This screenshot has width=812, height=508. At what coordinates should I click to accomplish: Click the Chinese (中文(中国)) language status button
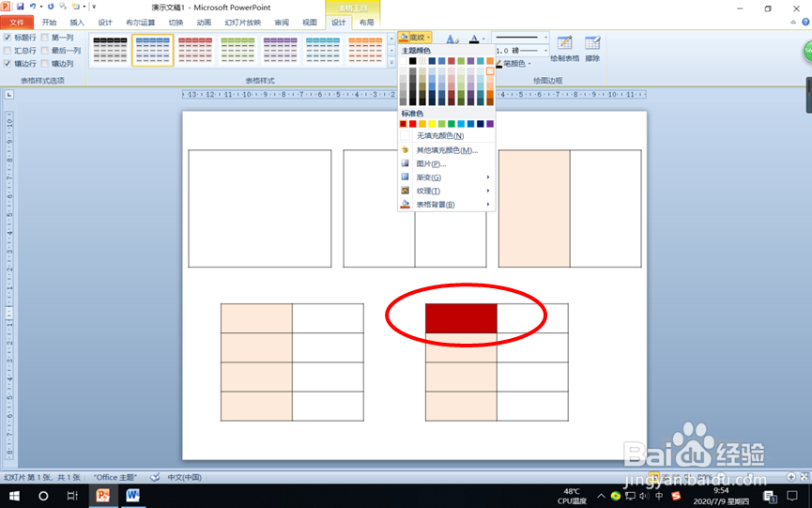click(x=184, y=477)
